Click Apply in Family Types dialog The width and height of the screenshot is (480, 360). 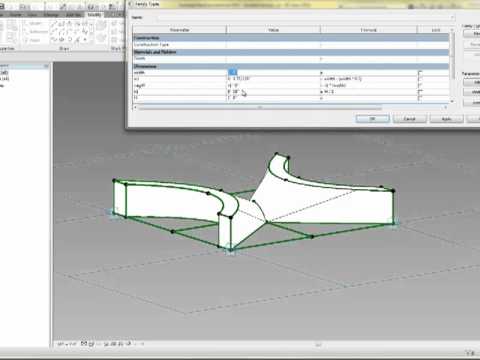tap(447, 119)
